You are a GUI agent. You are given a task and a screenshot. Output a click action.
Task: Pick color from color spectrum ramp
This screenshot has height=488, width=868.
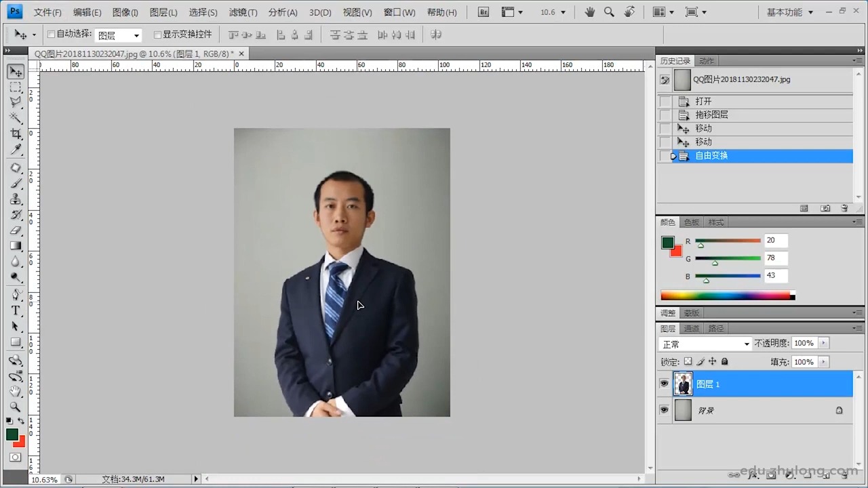pos(725,296)
